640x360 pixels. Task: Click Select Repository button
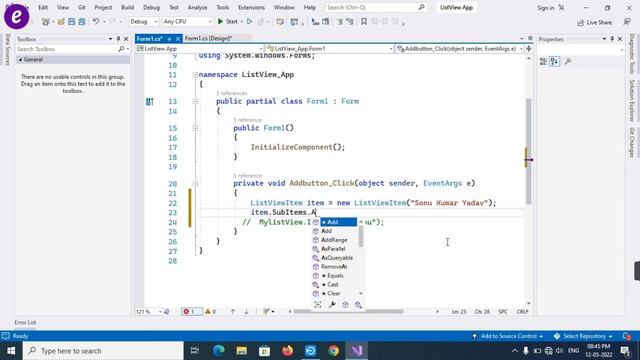coord(584,336)
